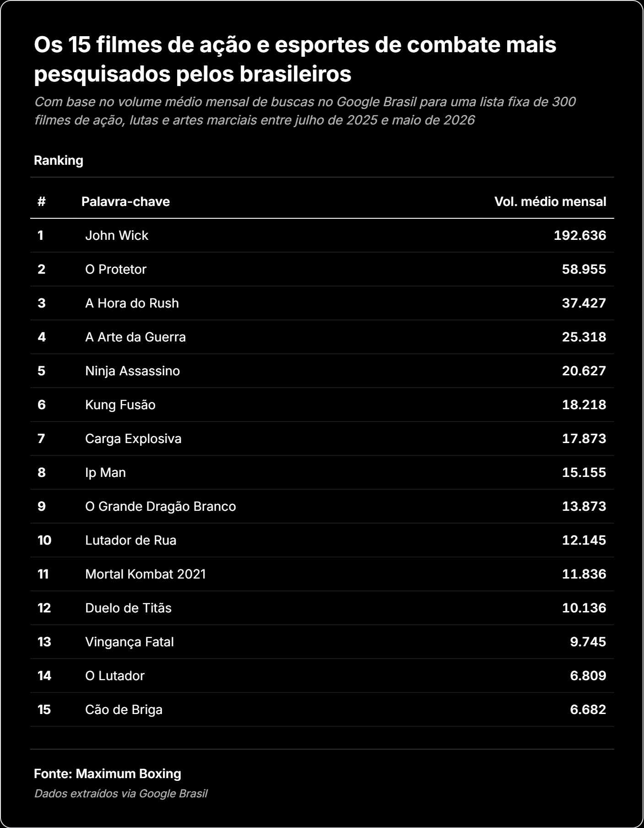This screenshot has width=644, height=828.
Task: Select the Duelo de Titãs row
Action: 322,608
